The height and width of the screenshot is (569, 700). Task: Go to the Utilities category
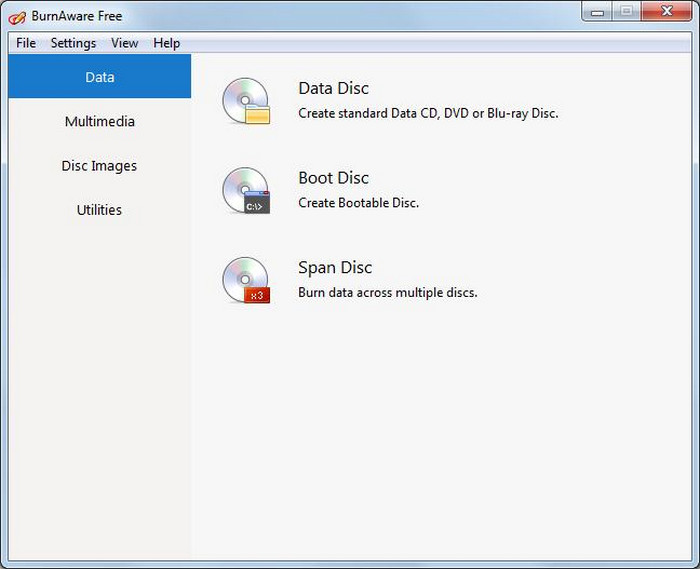pos(99,210)
